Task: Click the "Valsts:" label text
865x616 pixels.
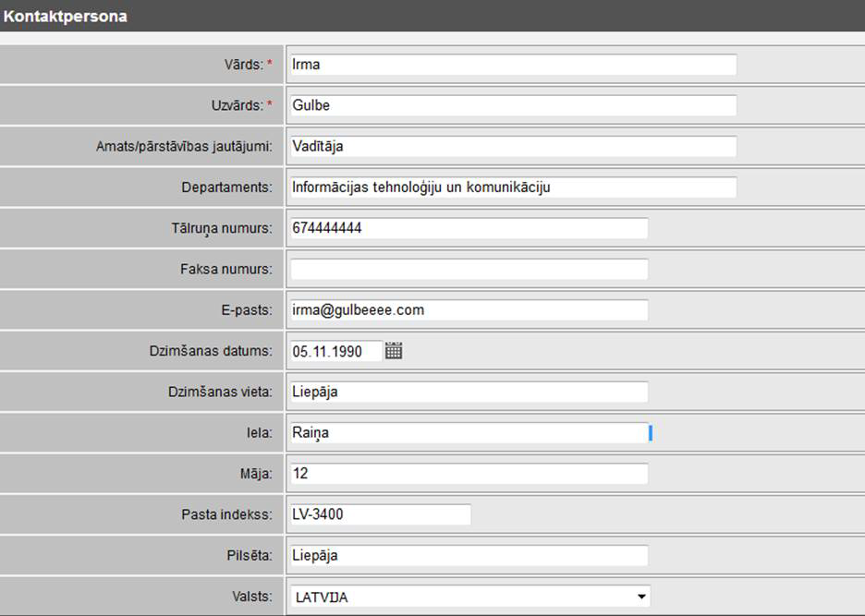Action: point(252,597)
